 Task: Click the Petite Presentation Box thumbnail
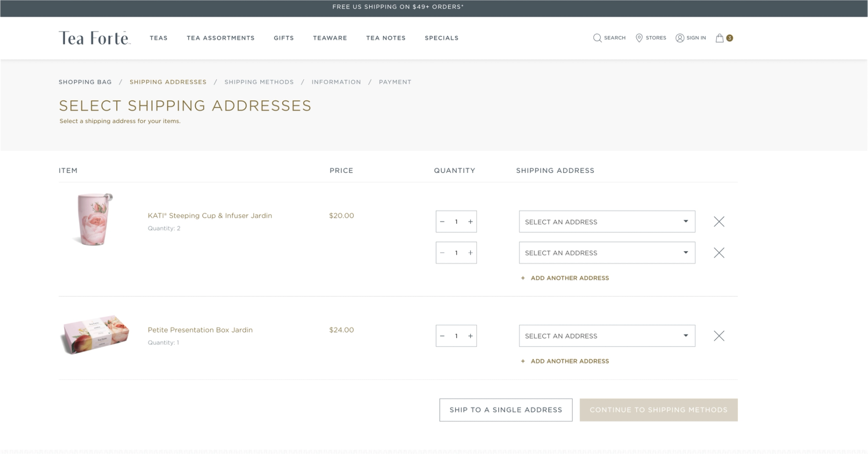(x=95, y=335)
